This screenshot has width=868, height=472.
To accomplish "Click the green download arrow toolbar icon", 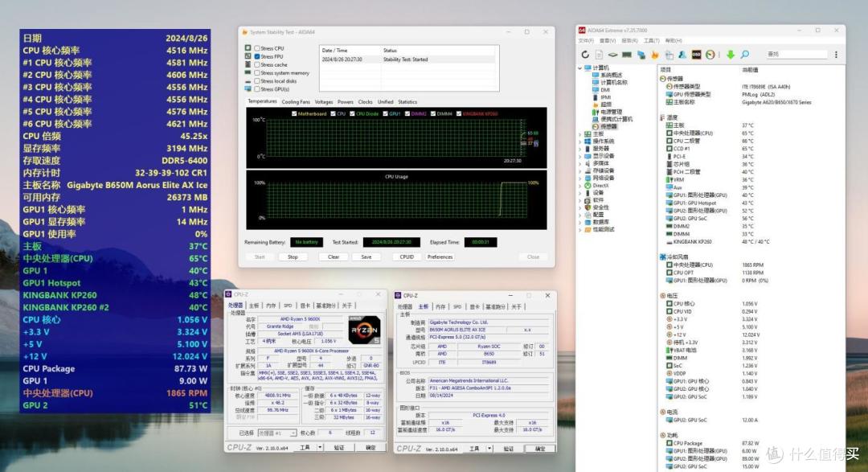I will coord(731,55).
